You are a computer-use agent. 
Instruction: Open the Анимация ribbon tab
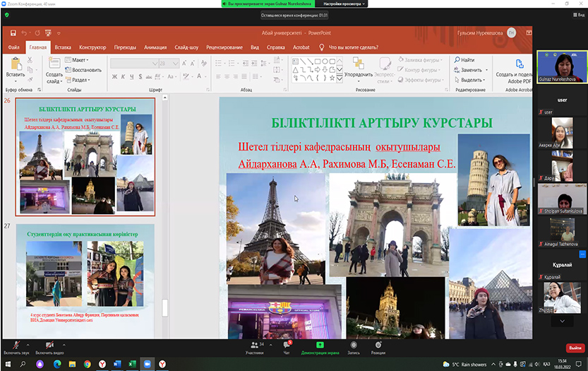pos(155,47)
